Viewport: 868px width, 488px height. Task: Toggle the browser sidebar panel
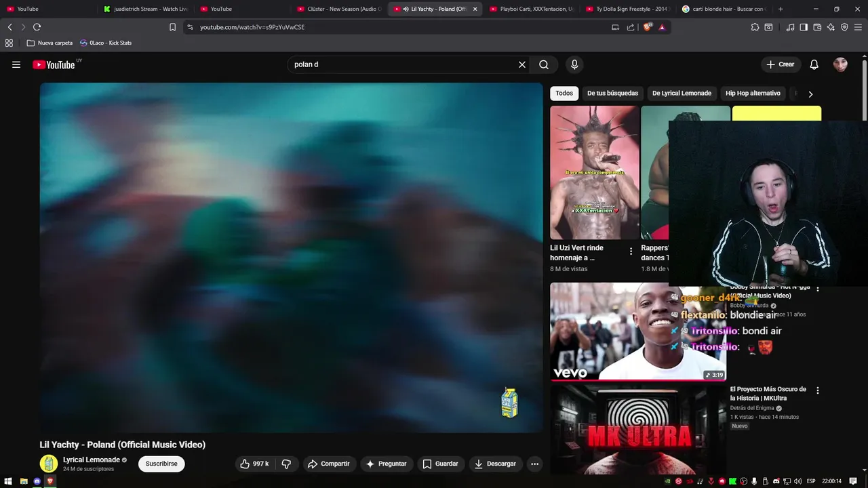(x=804, y=27)
